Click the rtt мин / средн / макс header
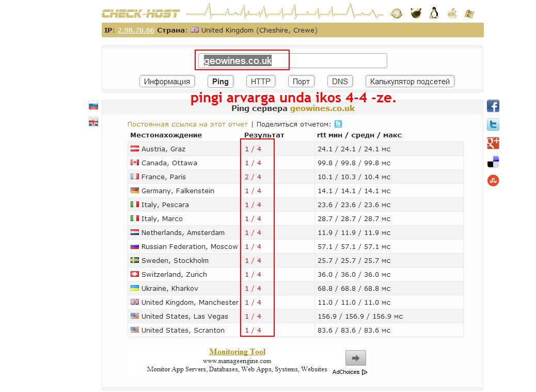536x392 pixels. tap(359, 135)
